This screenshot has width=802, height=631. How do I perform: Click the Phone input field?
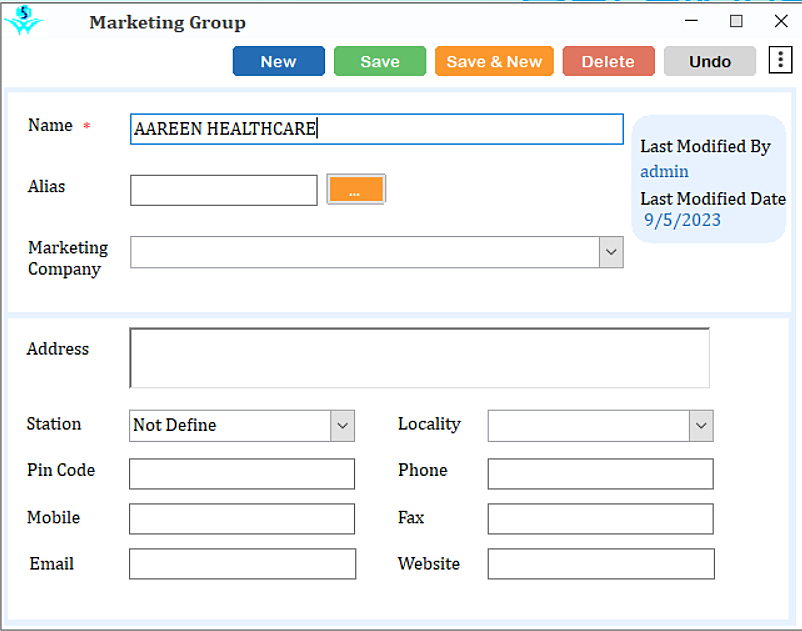[x=600, y=474]
